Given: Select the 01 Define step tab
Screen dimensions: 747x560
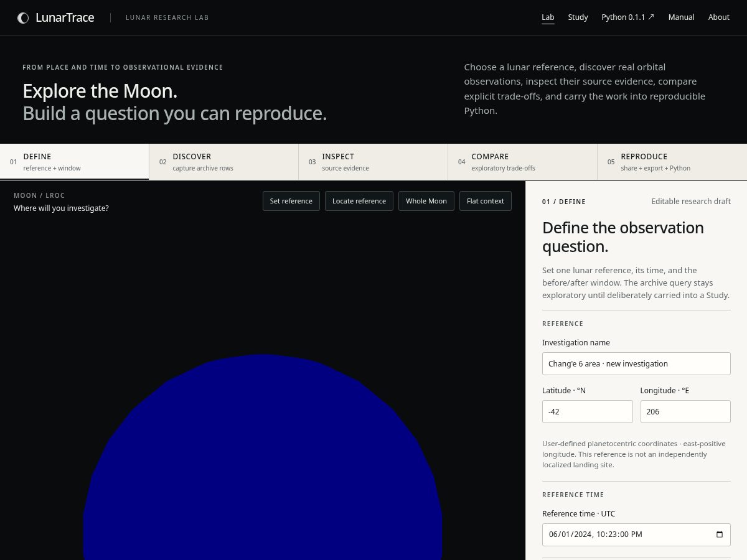Looking at the screenshot, I should pyautogui.click(x=75, y=162).
